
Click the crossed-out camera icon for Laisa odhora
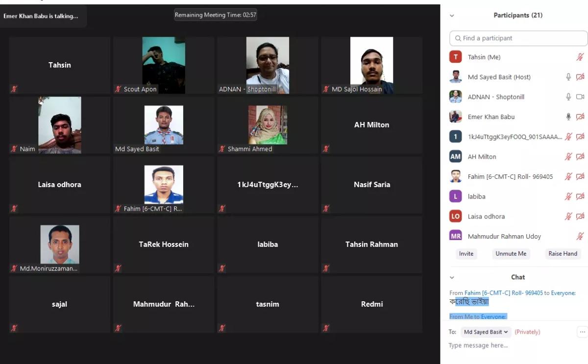click(580, 217)
